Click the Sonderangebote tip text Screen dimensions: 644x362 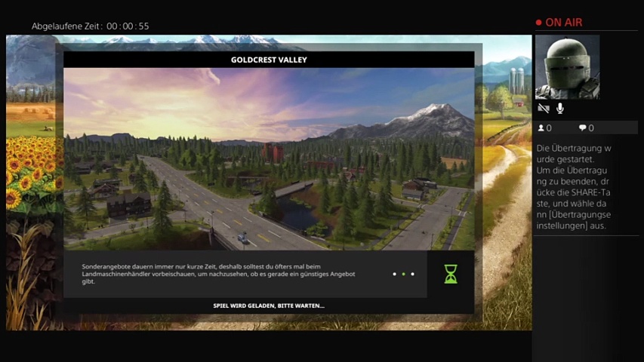tap(219, 275)
